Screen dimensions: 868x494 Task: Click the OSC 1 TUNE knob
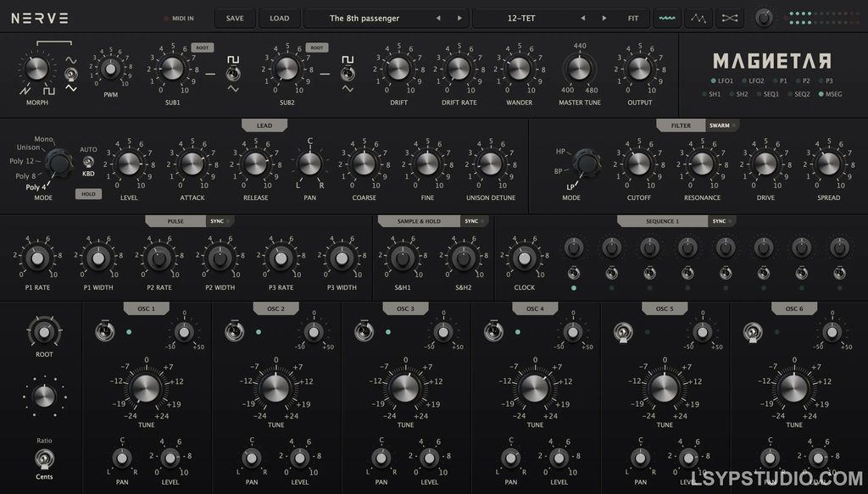tap(146, 388)
